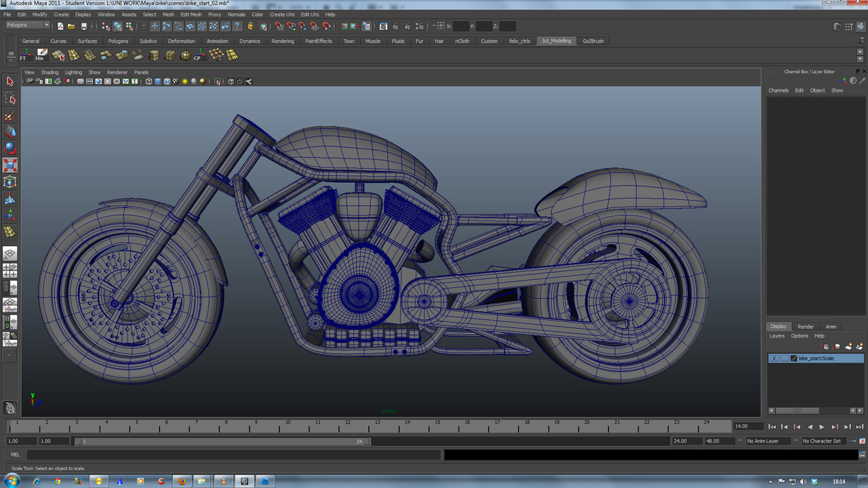Click the create new layer button in Layer Editor
Screen dimensions: 868x488
pyautogui.click(x=848, y=346)
